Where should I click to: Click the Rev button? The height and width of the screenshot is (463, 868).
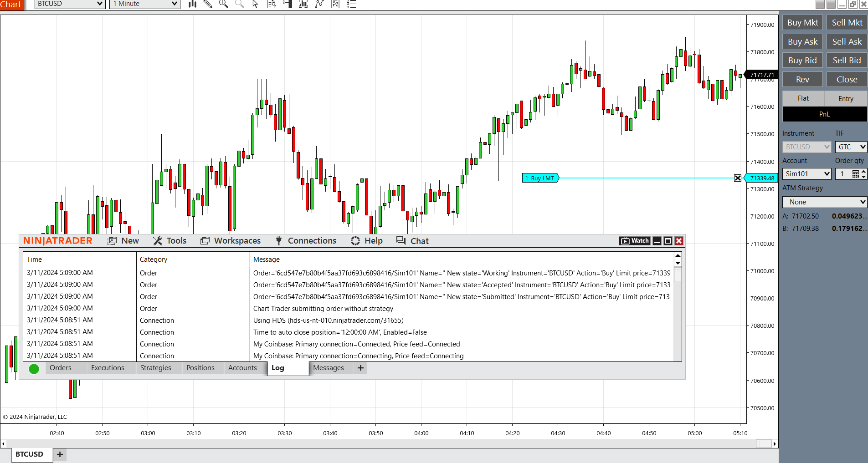[802, 80]
